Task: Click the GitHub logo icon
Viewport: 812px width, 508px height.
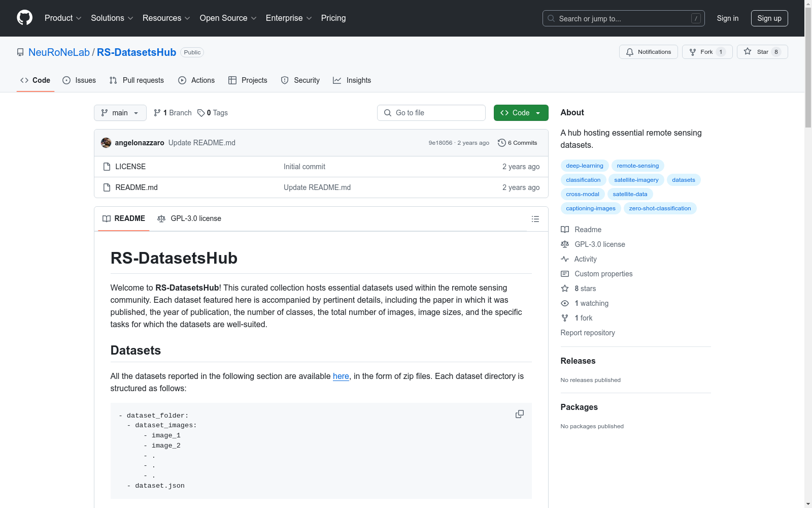Action: point(24,18)
